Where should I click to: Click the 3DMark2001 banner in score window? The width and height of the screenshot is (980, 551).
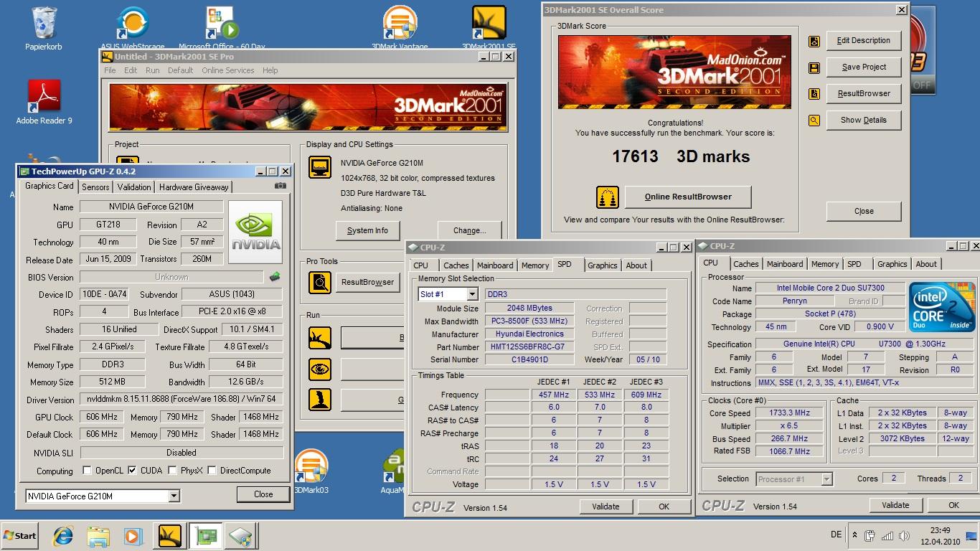tap(674, 72)
